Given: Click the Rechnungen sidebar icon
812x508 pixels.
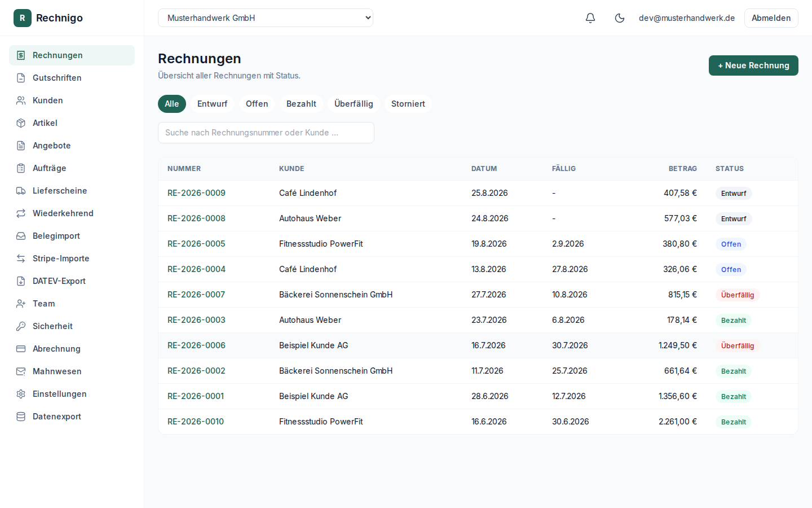Looking at the screenshot, I should click(x=21, y=55).
